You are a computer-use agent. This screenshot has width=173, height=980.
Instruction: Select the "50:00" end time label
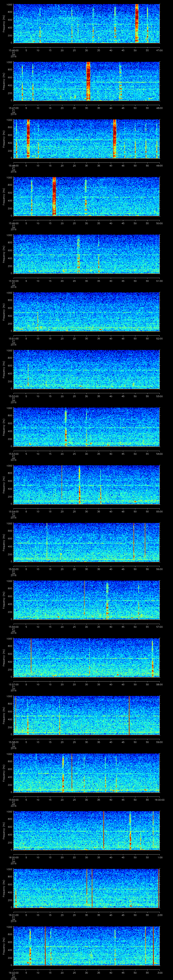coord(159,223)
